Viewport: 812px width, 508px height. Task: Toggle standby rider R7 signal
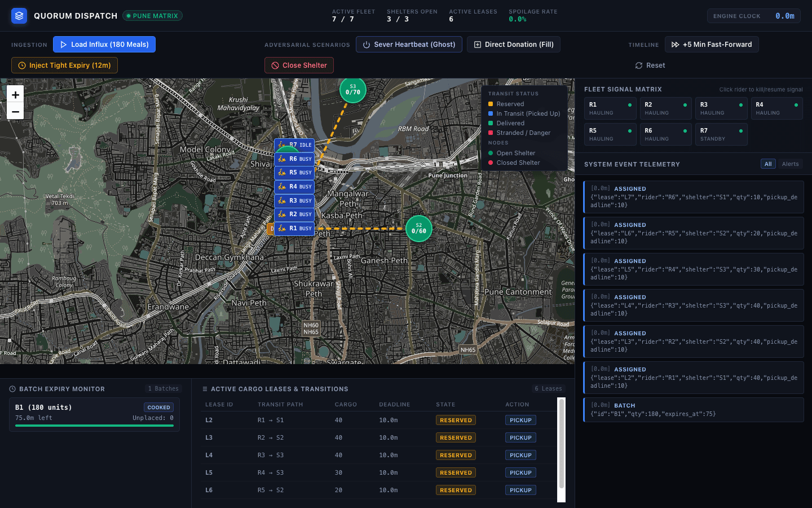point(721,134)
